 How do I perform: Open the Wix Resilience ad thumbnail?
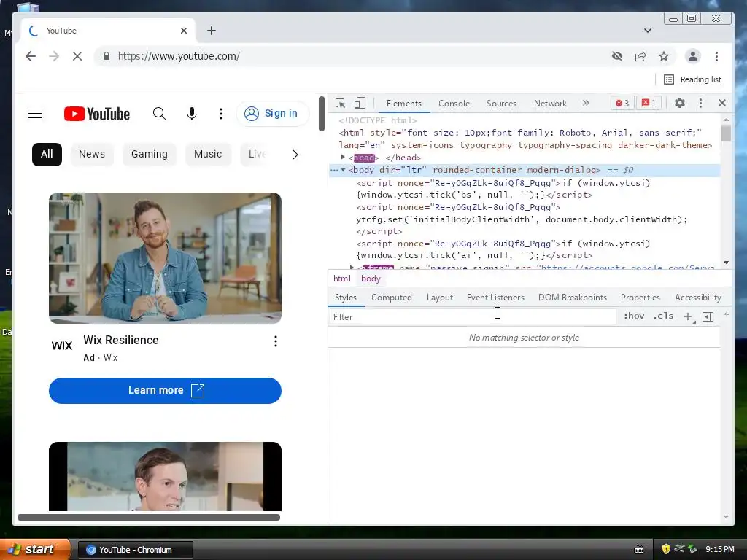pyautogui.click(x=165, y=257)
